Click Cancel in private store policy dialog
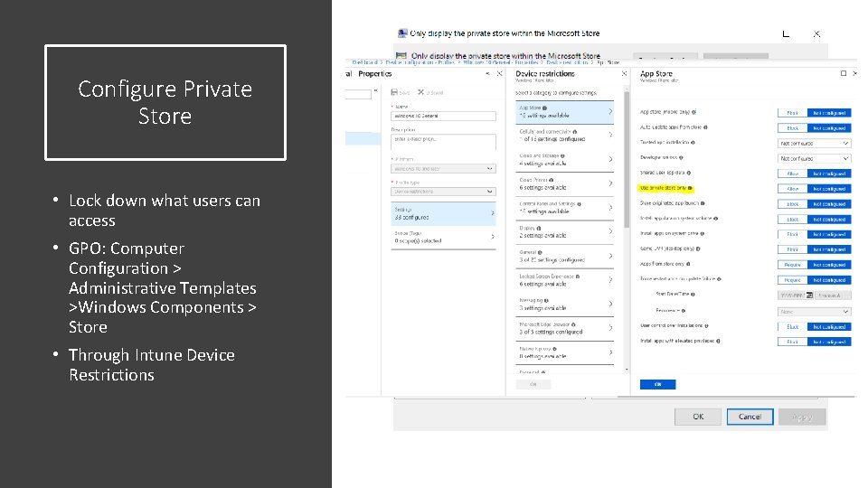The image size is (868, 488). click(x=750, y=417)
